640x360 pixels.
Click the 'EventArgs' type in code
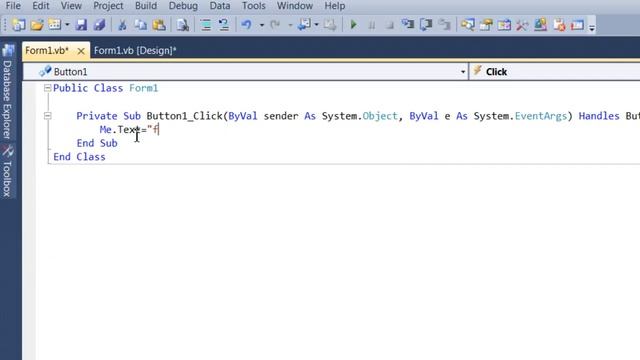point(541,116)
